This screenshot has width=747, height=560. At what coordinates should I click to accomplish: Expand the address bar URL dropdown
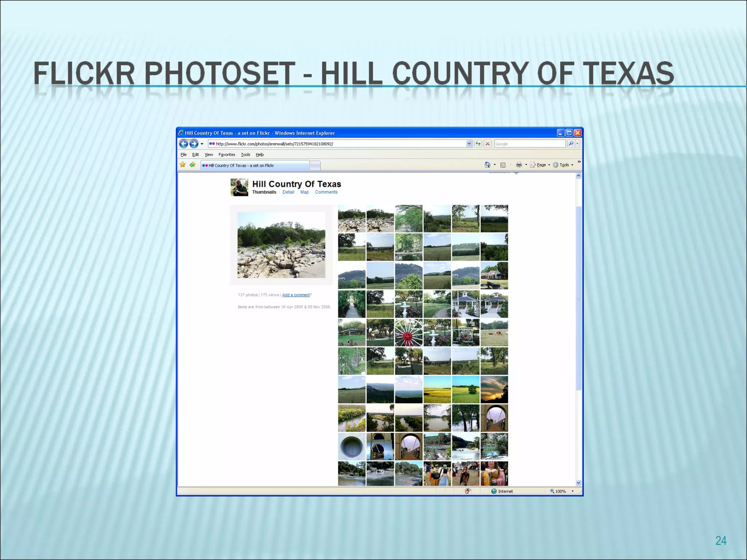469,144
